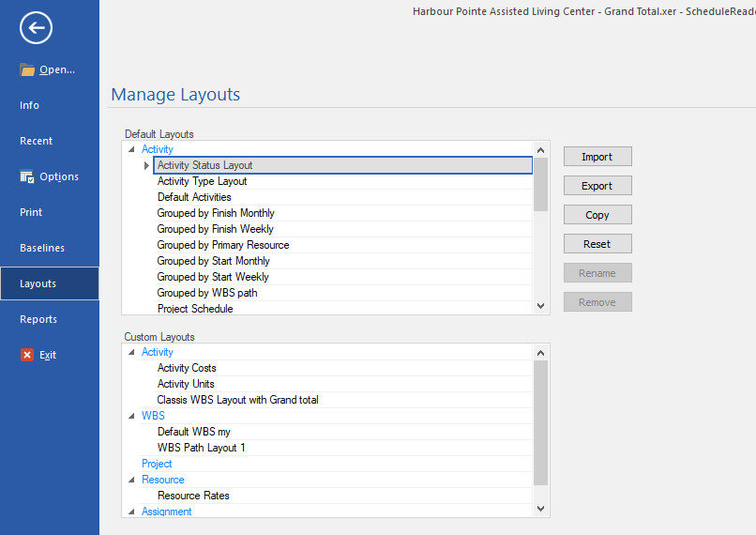Collapse WBS group in Custom Layouts
The height and width of the screenshot is (535, 756).
coord(131,416)
